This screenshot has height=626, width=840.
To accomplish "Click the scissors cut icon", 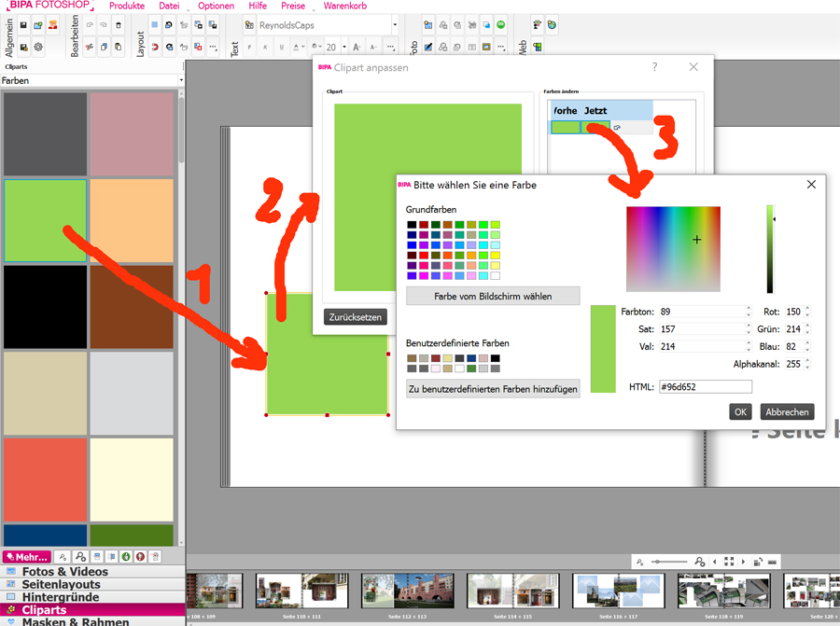I will 90,47.
